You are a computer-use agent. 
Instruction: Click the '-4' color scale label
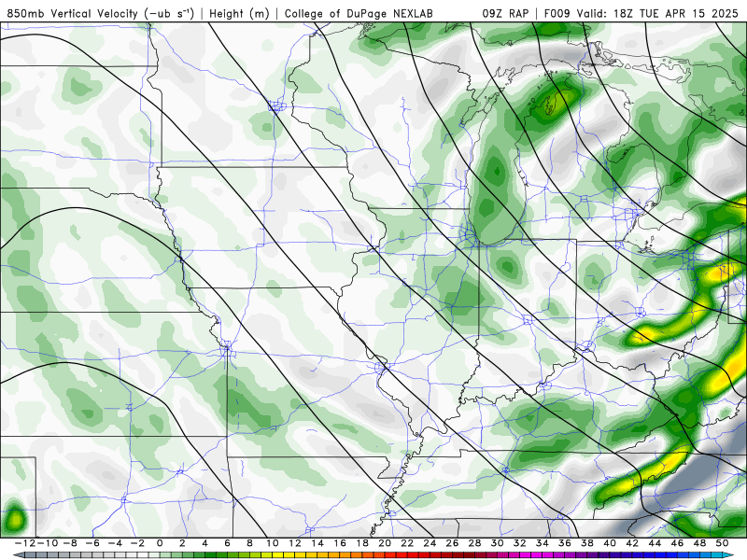pos(115,543)
